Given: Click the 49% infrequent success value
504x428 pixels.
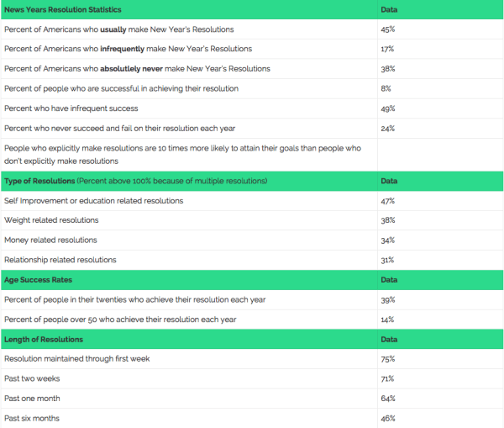Looking at the screenshot, I should (x=387, y=108).
